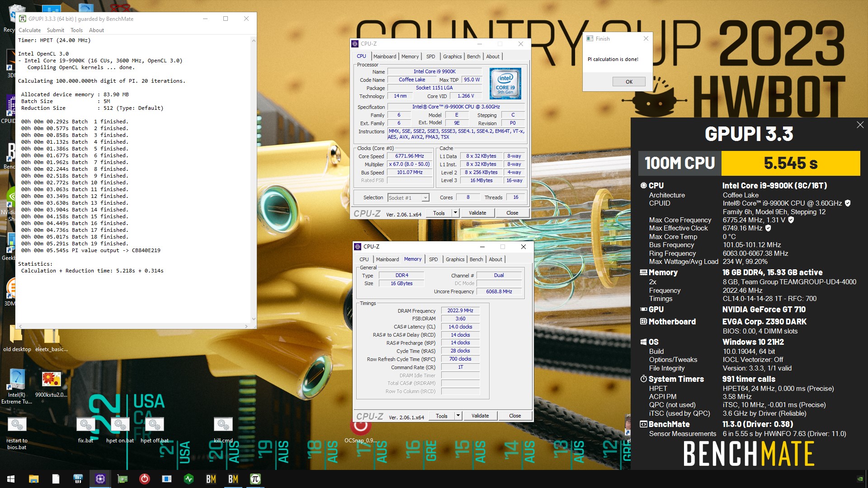Click the Intel Core i9 logo in CPU-Z

point(505,84)
